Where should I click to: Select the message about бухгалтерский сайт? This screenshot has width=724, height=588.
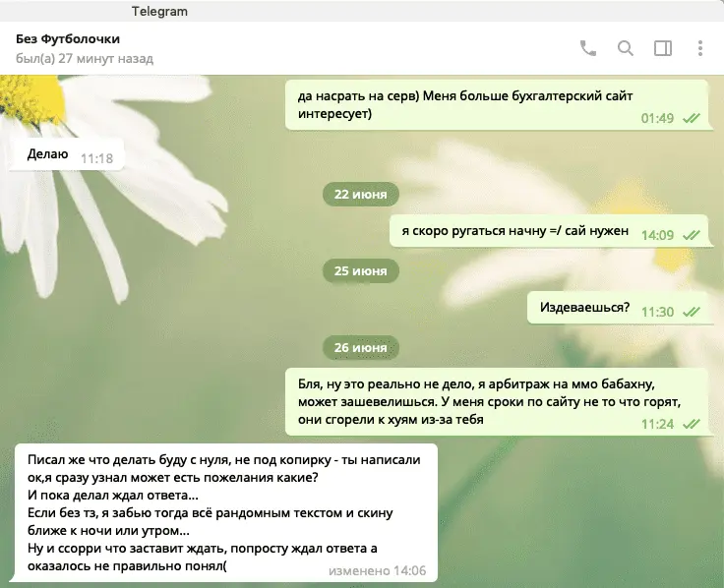[x=499, y=105]
